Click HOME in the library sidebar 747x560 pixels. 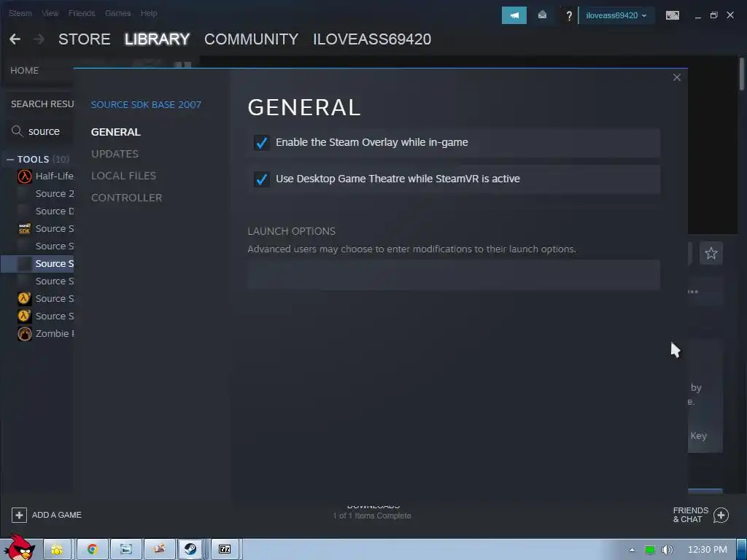click(x=24, y=71)
